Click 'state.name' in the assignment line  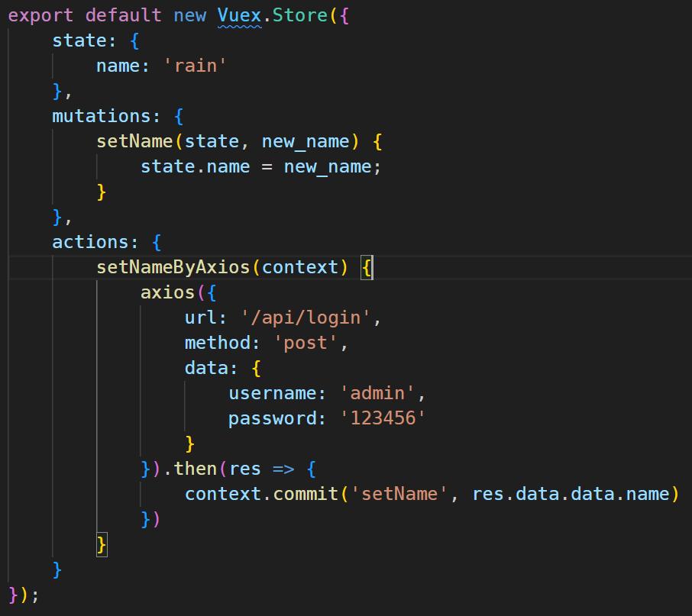pyautogui.click(x=195, y=166)
